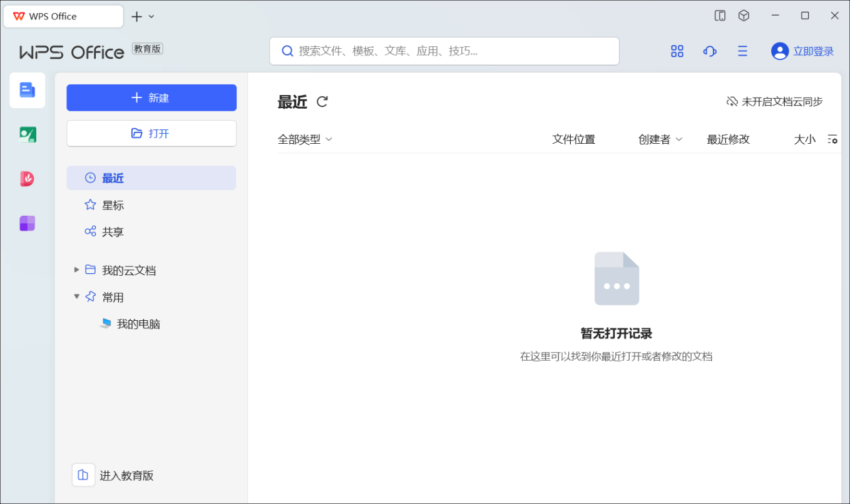Click 立即登录 to sign in

click(811, 51)
